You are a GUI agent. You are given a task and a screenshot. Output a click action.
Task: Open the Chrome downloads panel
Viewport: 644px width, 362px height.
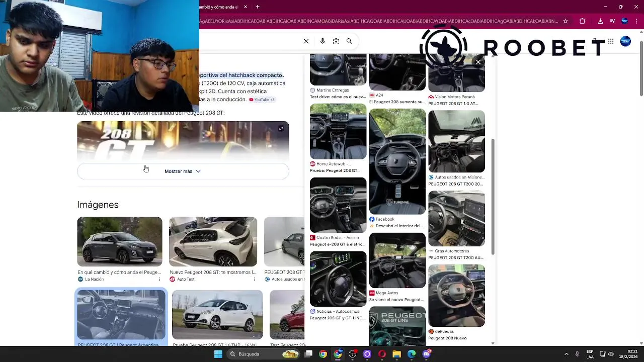tap(600, 21)
